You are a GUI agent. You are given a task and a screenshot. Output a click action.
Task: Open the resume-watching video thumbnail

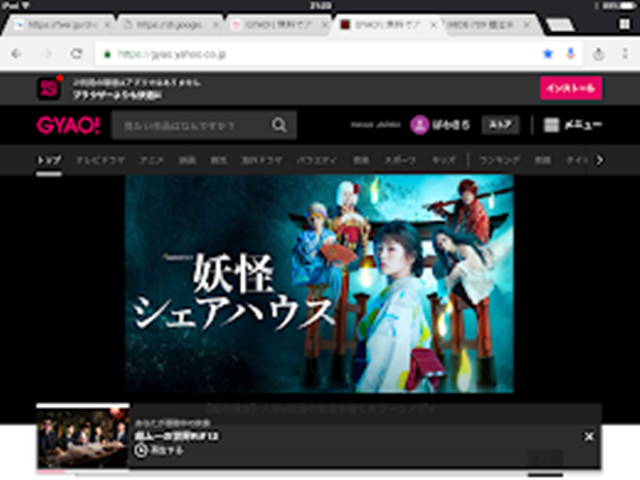[x=83, y=439]
